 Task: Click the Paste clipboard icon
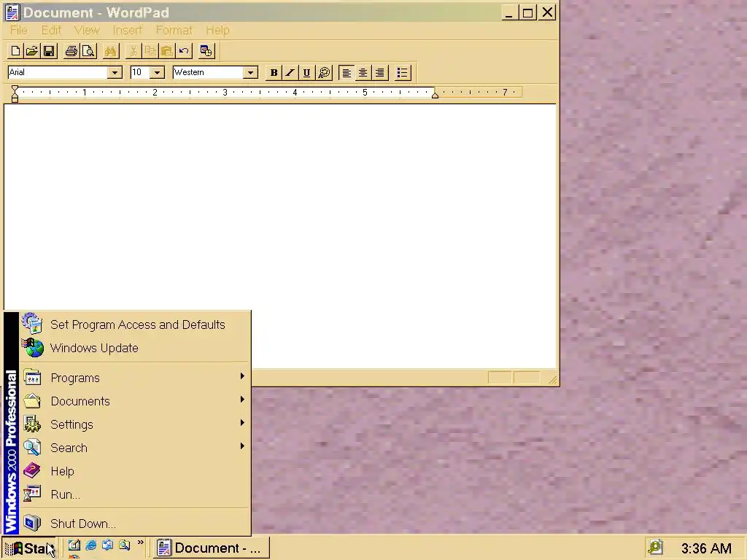point(167,51)
